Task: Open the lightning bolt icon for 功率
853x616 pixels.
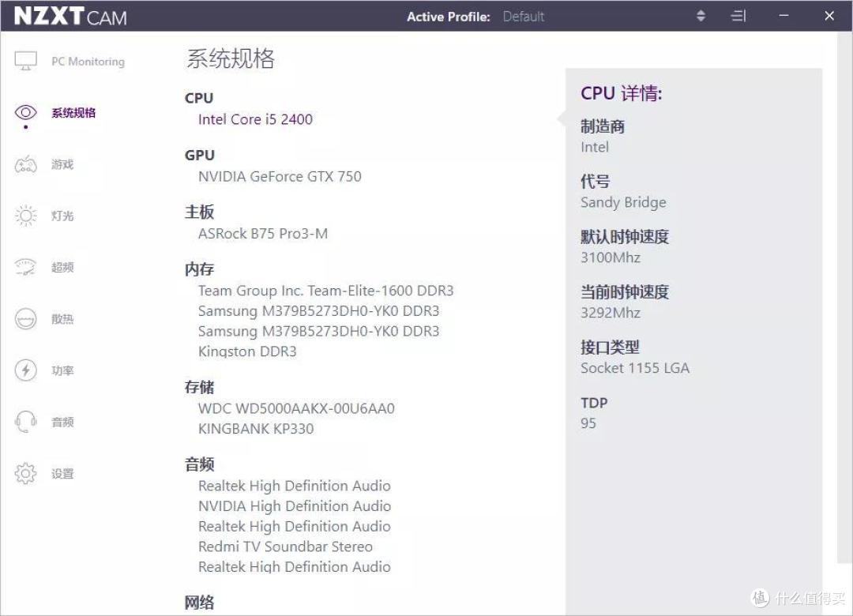Action: click(x=25, y=370)
